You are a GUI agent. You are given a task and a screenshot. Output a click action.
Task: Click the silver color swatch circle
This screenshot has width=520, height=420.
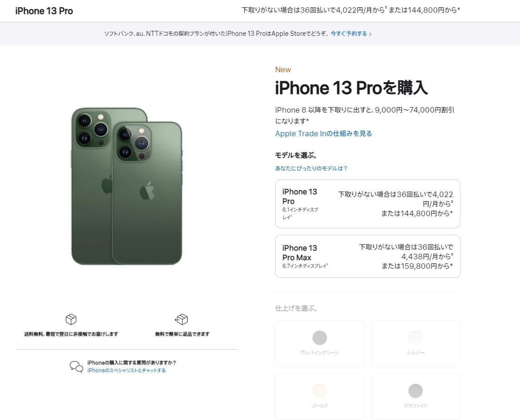coord(416,338)
